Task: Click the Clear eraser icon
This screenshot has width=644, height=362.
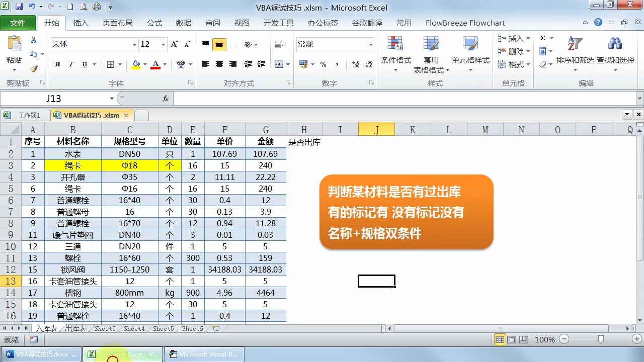Action: pos(543,64)
